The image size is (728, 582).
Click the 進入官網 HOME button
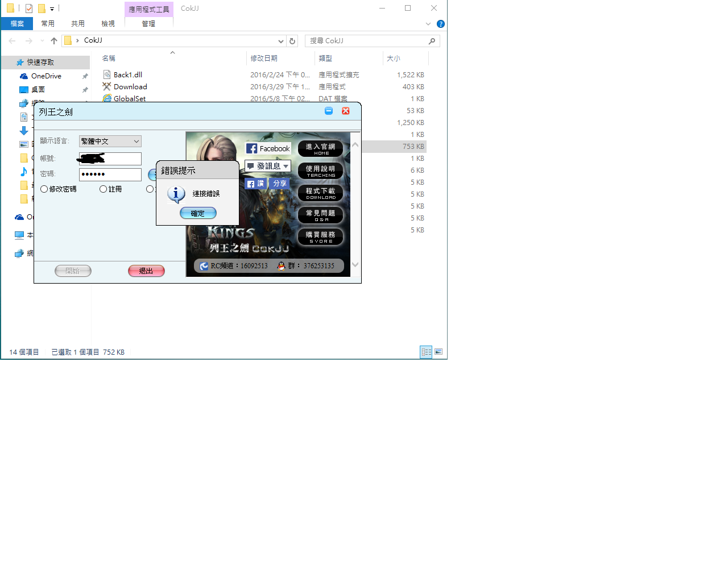(x=321, y=149)
